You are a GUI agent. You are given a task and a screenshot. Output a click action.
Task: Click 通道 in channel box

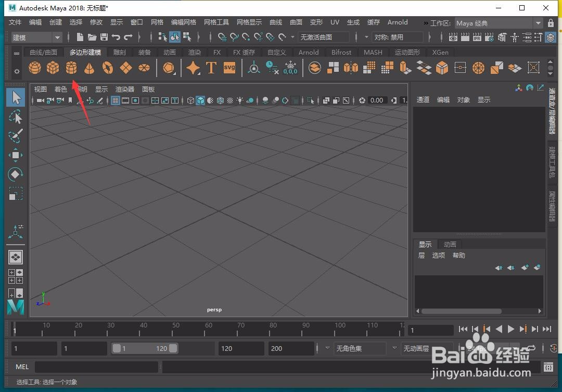pos(423,100)
